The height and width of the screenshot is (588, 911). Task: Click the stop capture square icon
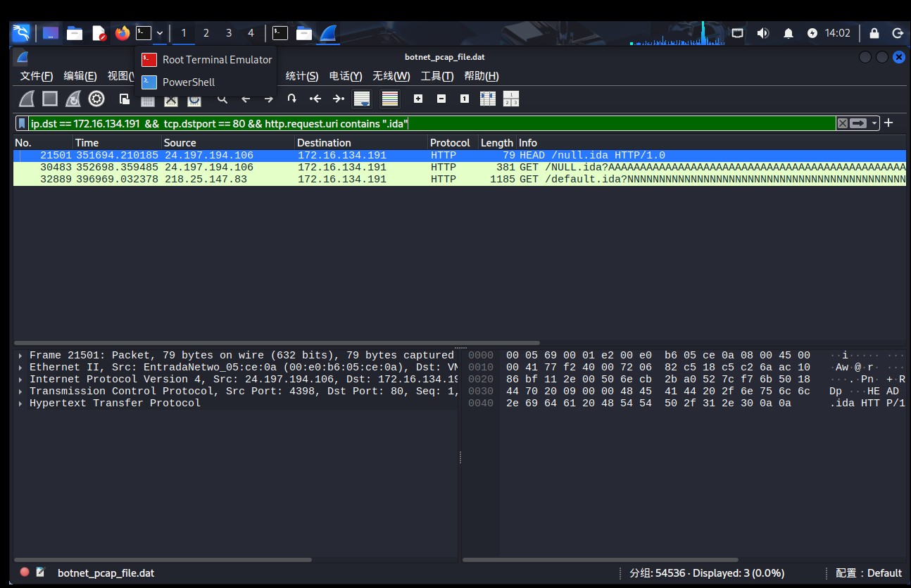(49, 99)
